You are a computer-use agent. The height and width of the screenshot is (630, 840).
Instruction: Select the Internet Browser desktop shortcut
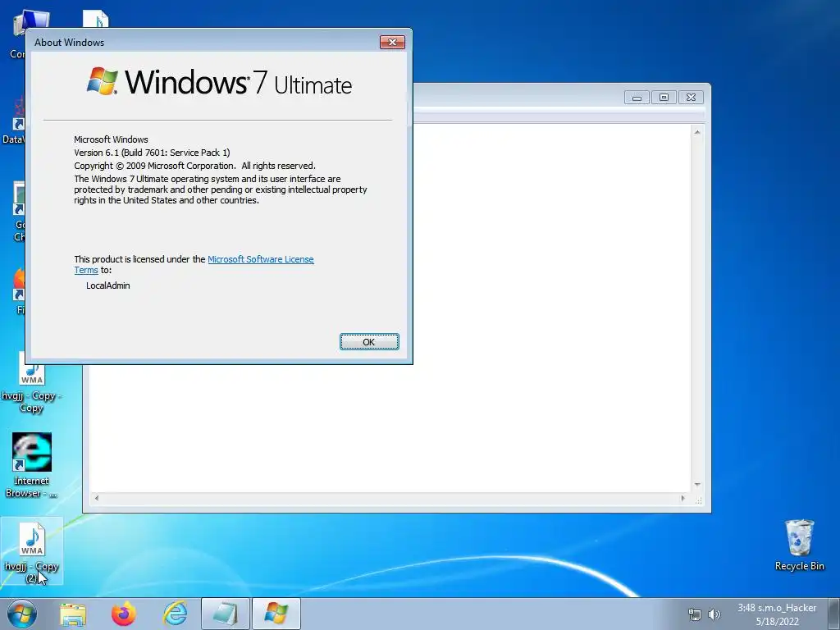coord(32,466)
